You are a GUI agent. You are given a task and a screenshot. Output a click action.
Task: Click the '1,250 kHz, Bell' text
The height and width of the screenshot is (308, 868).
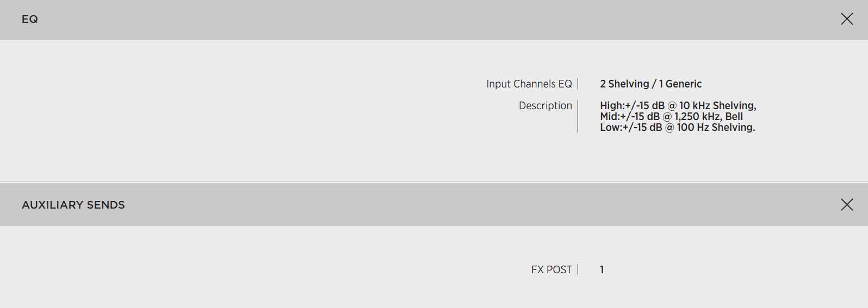click(x=709, y=116)
